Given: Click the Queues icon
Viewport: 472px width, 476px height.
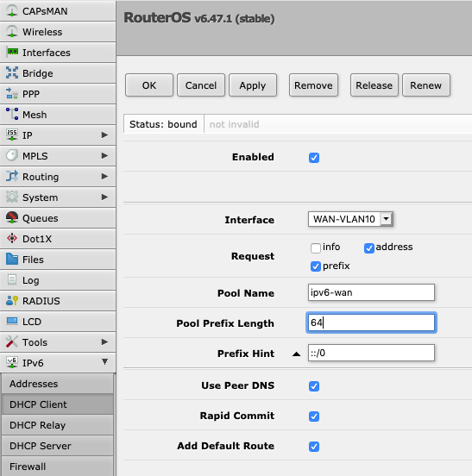Looking at the screenshot, I should 12,217.
